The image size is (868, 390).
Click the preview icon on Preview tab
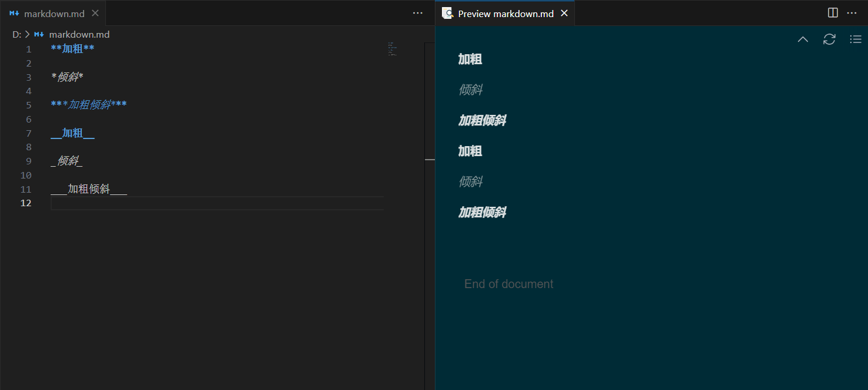tap(448, 13)
